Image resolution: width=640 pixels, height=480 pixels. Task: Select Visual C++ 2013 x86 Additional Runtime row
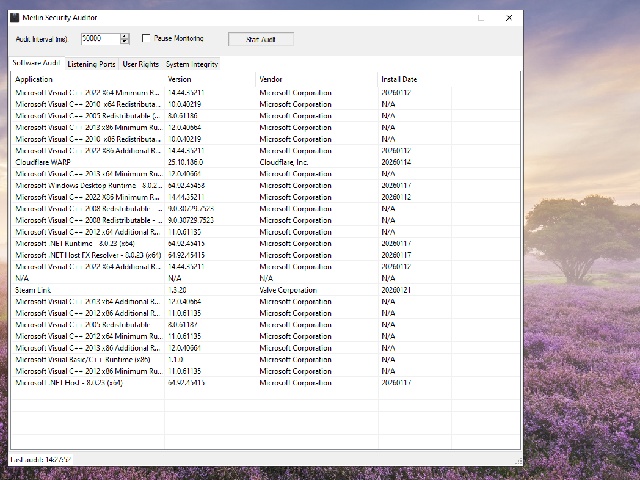[265, 348]
